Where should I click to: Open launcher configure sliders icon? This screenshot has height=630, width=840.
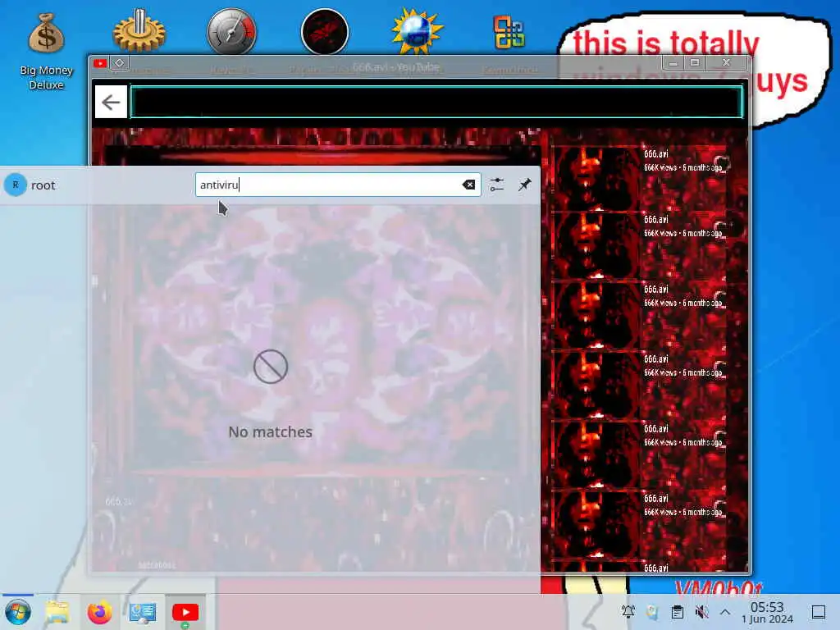pyautogui.click(x=496, y=185)
